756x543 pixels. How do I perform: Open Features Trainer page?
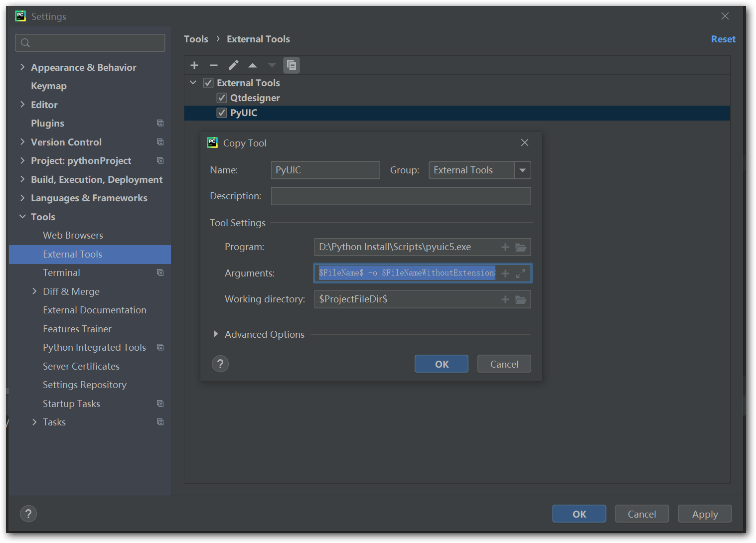coord(77,329)
